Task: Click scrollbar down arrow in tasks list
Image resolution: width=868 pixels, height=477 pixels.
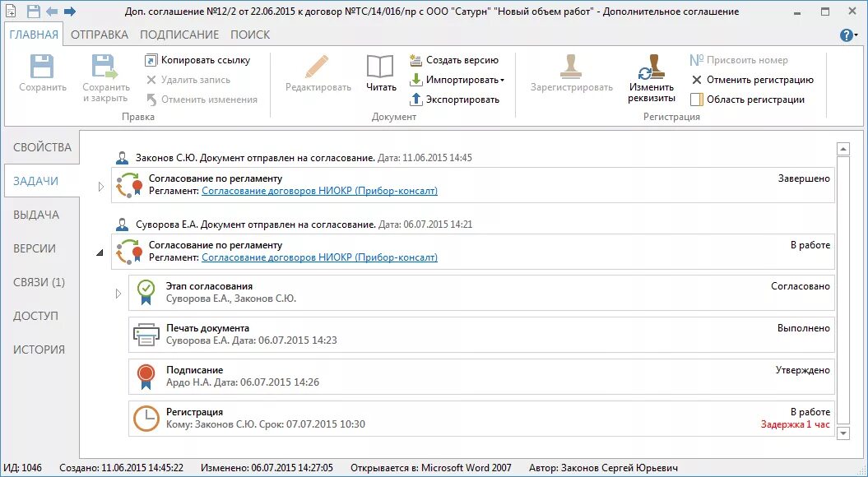Action: pos(843,433)
